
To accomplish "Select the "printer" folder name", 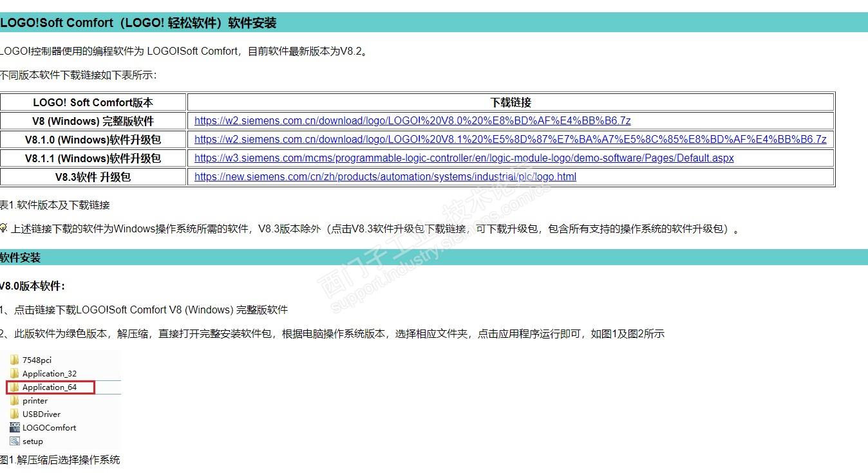I will 35,400.
